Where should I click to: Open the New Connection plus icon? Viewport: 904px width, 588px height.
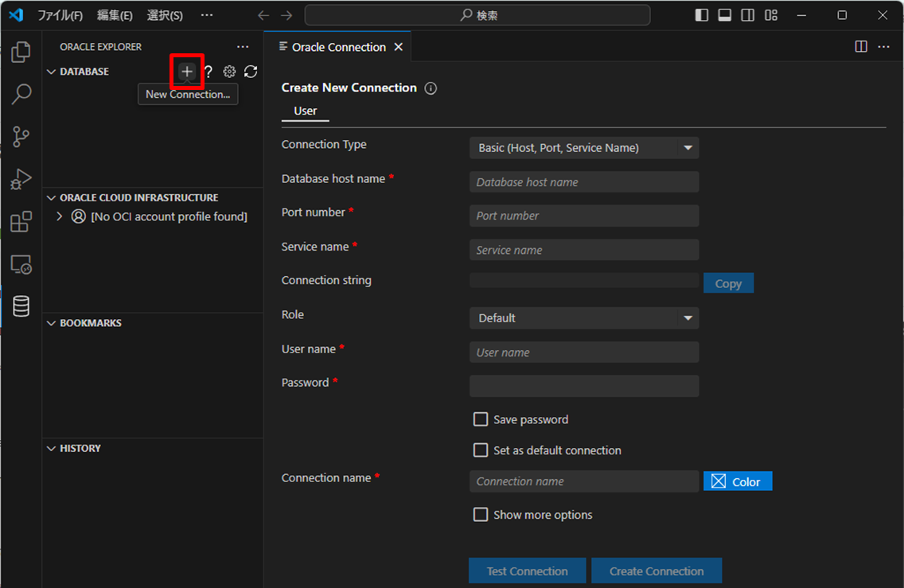[x=186, y=72]
